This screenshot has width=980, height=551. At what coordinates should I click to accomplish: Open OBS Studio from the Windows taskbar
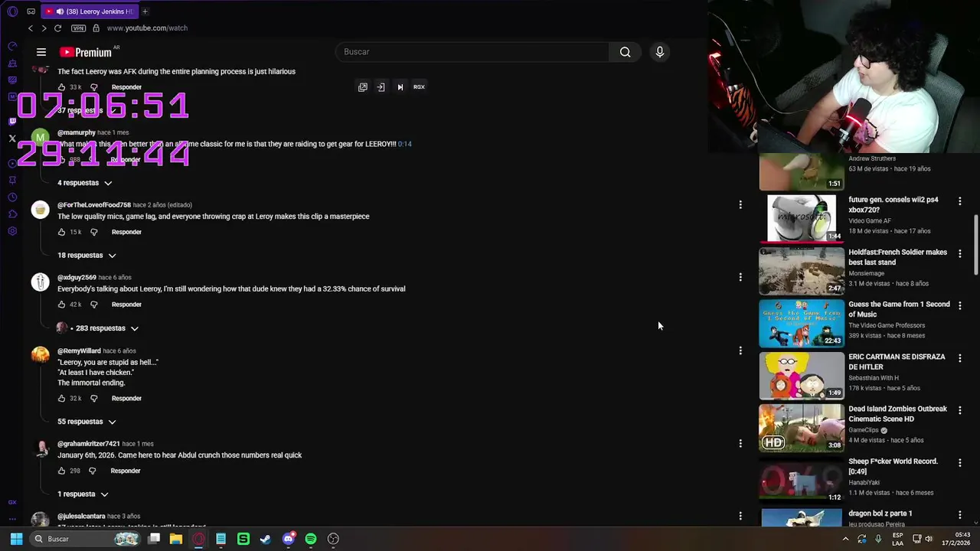coord(333,540)
